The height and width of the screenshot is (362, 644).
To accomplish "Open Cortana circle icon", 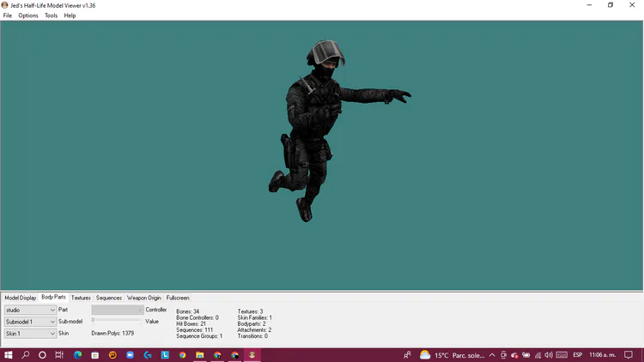I will pyautogui.click(x=42, y=355).
